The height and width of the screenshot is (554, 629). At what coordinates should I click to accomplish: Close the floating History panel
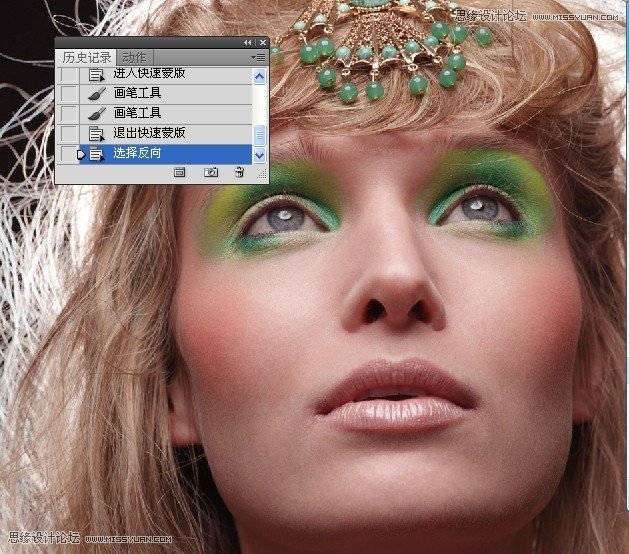[x=263, y=43]
